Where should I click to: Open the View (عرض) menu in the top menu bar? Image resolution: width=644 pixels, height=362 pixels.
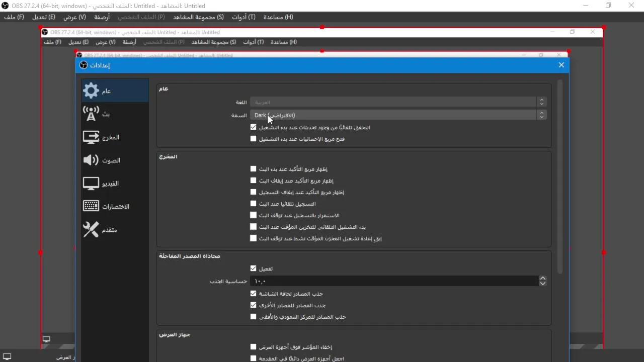click(74, 17)
